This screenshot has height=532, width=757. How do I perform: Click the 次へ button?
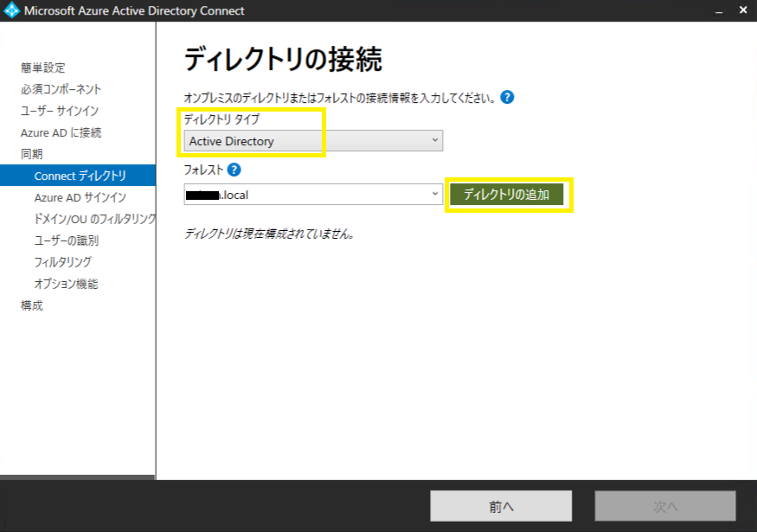[x=665, y=506]
